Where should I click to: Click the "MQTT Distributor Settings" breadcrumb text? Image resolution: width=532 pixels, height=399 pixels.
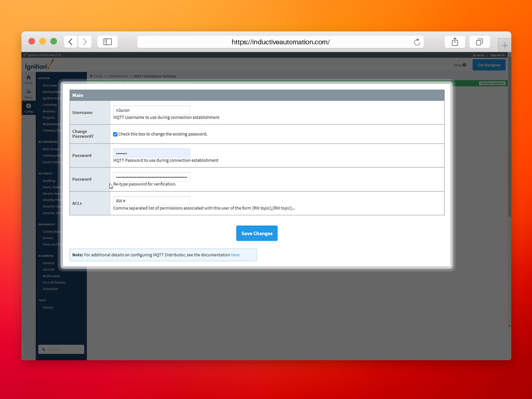tap(155, 76)
